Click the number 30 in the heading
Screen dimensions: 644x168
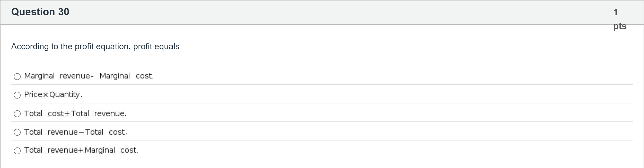pos(64,12)
